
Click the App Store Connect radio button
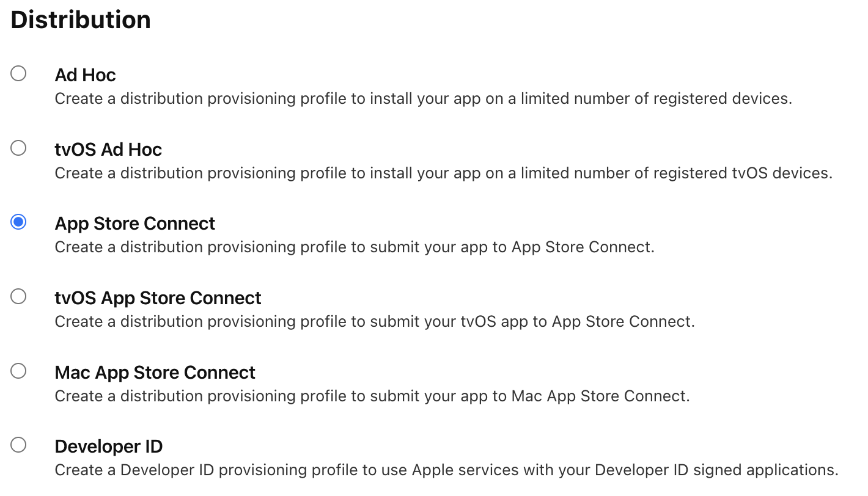point(18,222)
